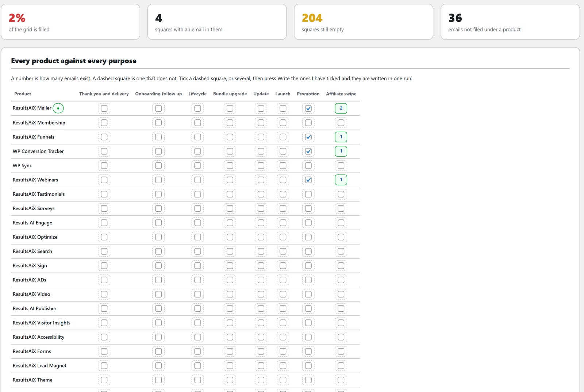Tick Affiliate swipe for ResultsAiX Surveys
The image size is (584, 392).
[341, 208]
